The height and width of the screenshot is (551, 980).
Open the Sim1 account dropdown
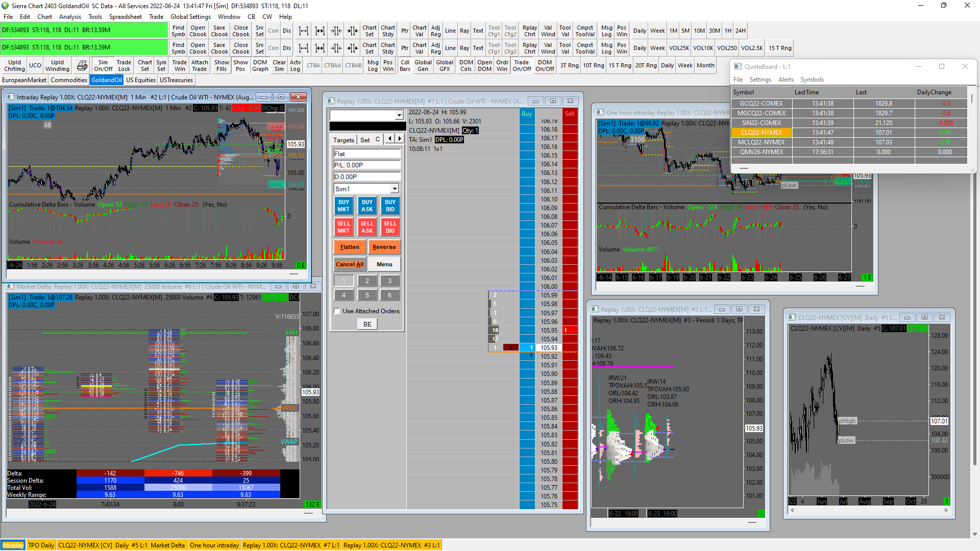coord(395,189)
